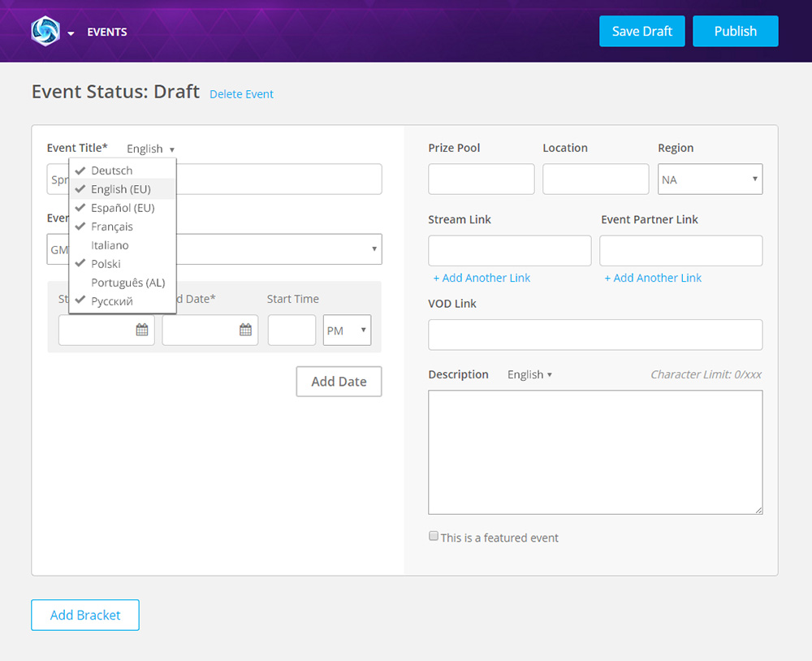This screenshot has width=812, height=661.
Task: Open the End Date calendar picker icon
Action: (244, 330)
